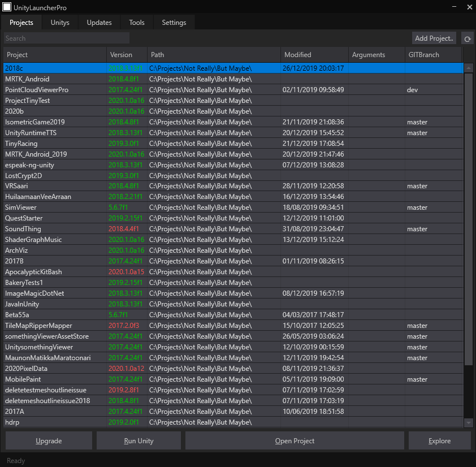Select the 2018c project row
This screenshot has height=467, width=476.
pyautogui.click(x=233, y=68)
